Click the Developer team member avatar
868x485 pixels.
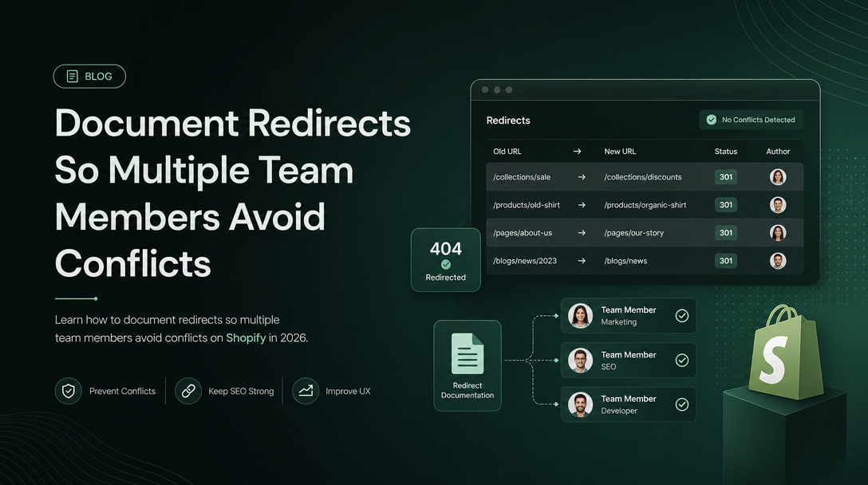coord(580,404)
